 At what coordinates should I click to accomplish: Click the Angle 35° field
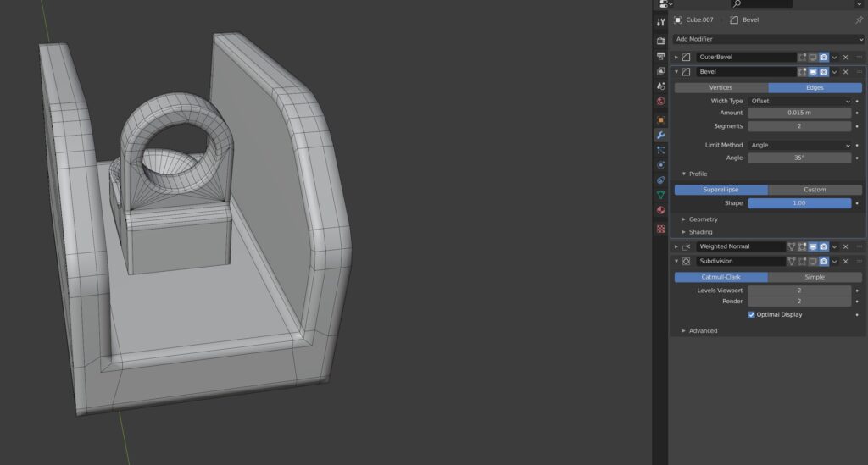(x=799, y=158)
